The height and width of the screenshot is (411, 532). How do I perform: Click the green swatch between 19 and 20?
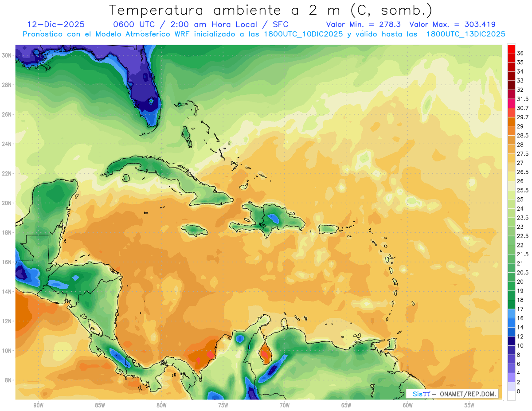pos(511,286)
